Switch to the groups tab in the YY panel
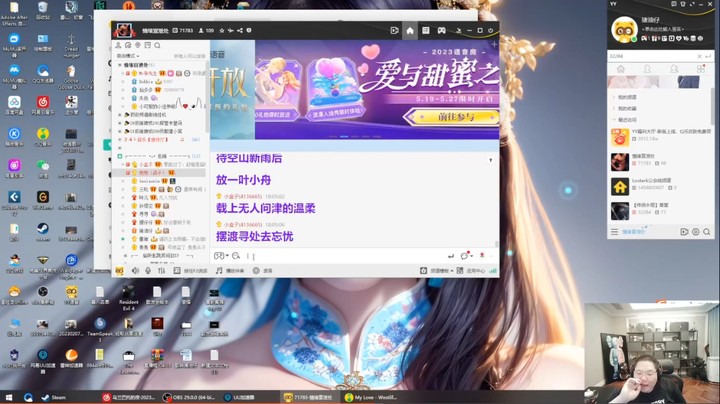 click(674, 69)
